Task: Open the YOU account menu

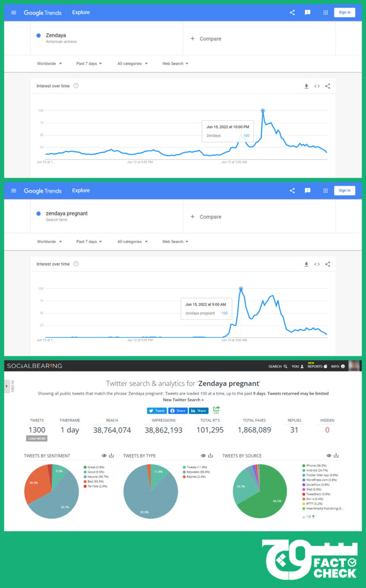Action: [297, 366]
